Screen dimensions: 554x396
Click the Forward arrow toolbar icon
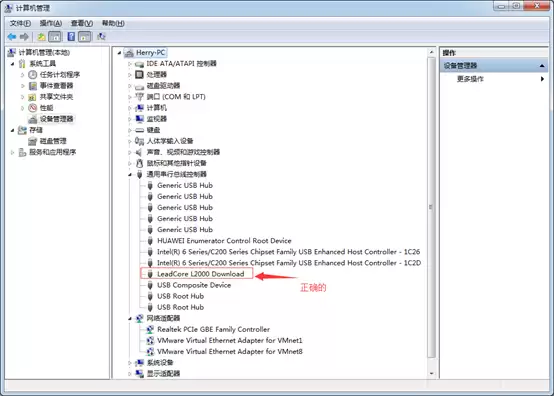(24, 37)
